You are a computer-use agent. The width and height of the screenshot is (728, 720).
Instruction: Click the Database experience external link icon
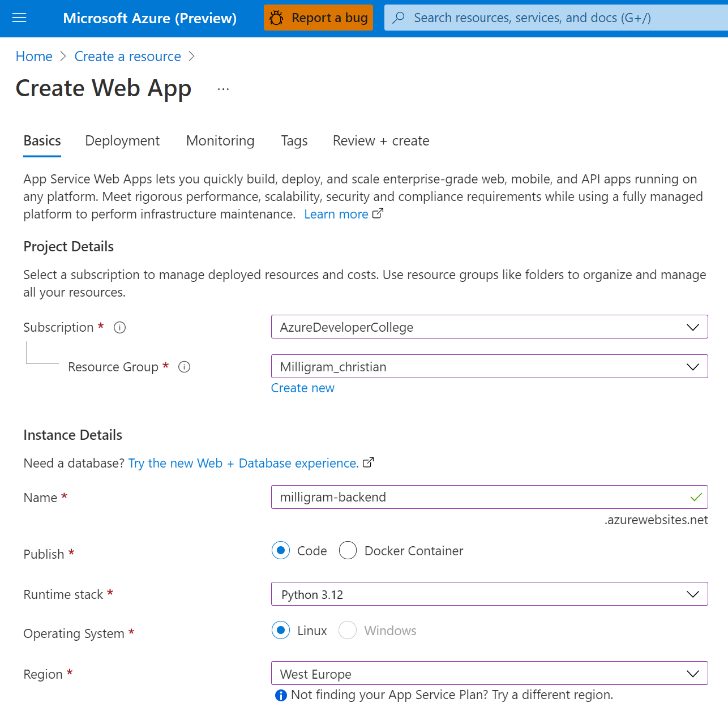tap(369, 462)
